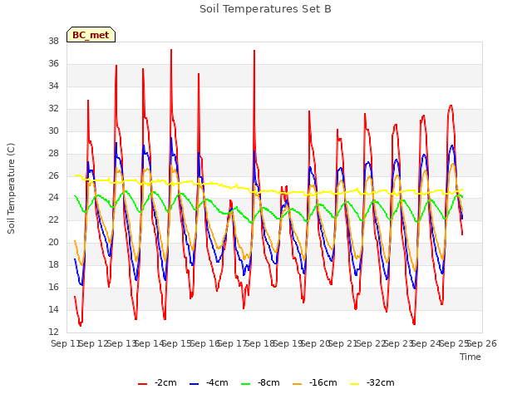
Task: Click the orange -16cm legend swatch
Action: pyautogui.click(x=298, y=384)
